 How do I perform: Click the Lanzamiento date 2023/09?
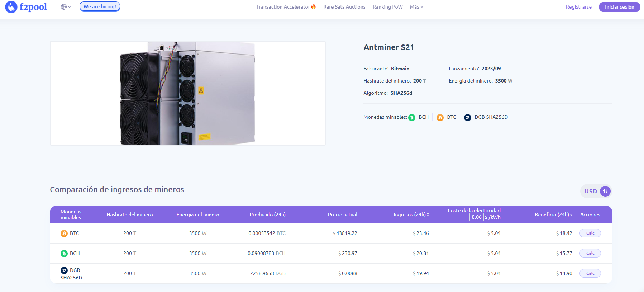491,69
